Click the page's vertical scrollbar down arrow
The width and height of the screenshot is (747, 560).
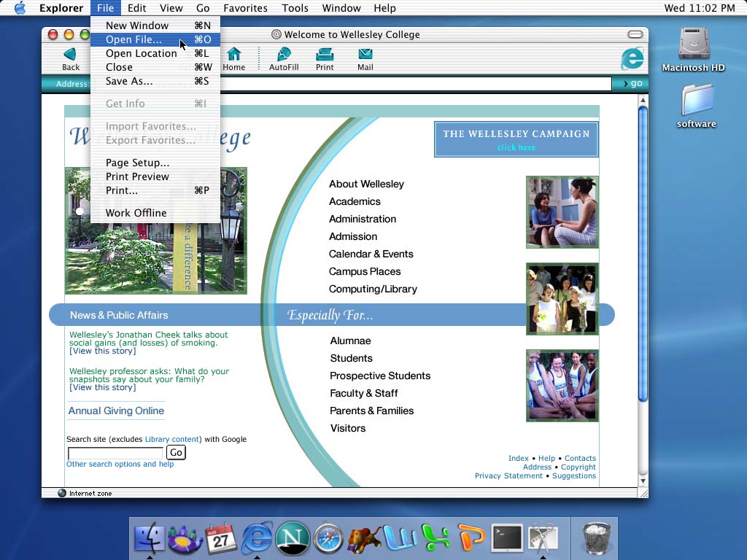(x=643, y=481)
